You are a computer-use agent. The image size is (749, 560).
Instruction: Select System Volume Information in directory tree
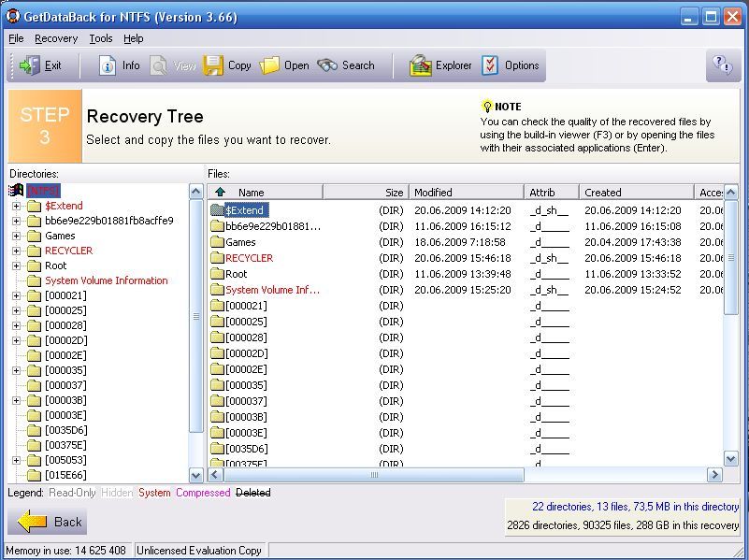106,280
